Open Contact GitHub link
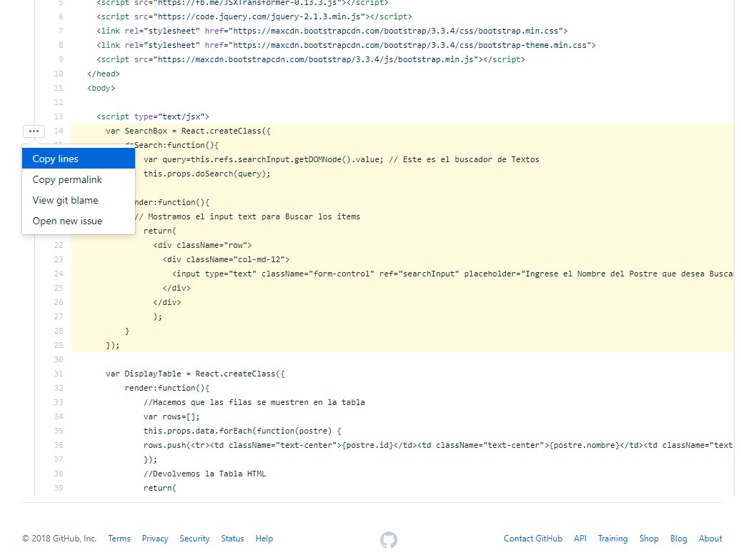741x560 pixels. pos(533,539)
